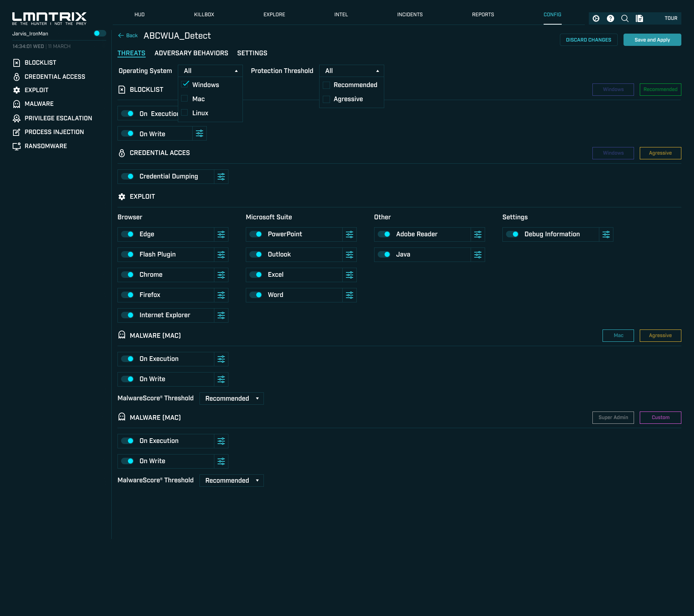Open settings sliders for PowerPoint
Viewport: 694px width, 616px height.
(350, 234)
